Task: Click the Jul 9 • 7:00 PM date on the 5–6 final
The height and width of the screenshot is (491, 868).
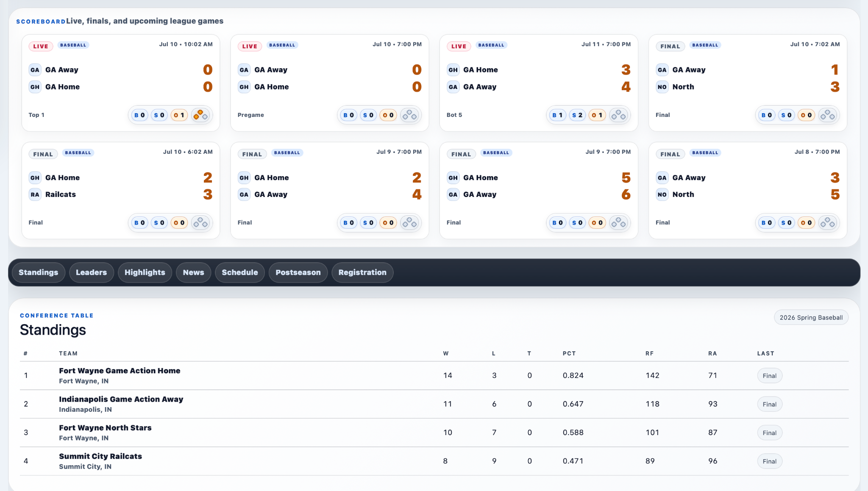Action: [608, 152]
